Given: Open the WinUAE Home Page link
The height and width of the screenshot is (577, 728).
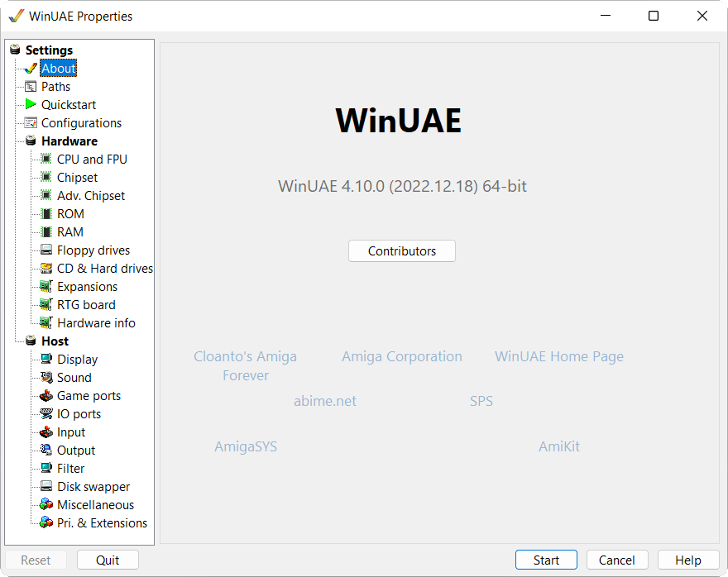Looking at the screenshot, I should coord(559,356).
